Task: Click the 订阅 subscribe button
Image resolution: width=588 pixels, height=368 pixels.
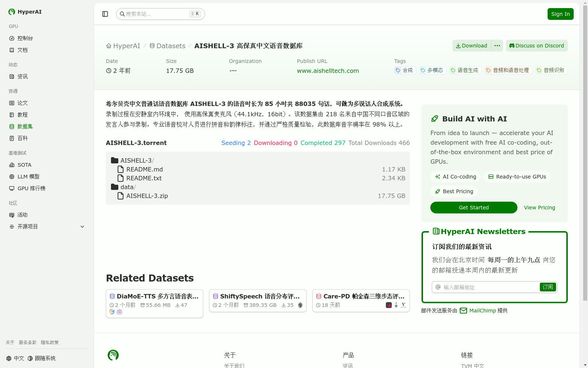Action: tap(548, 287)
